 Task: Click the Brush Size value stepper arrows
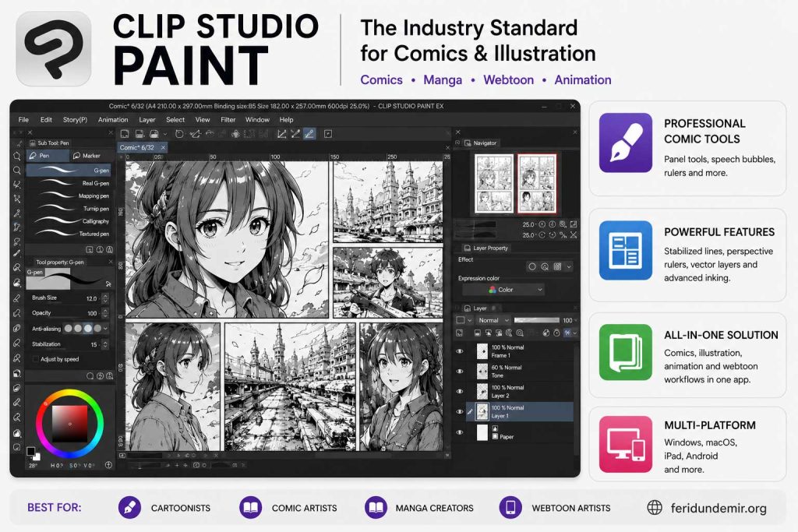[105, 298]
